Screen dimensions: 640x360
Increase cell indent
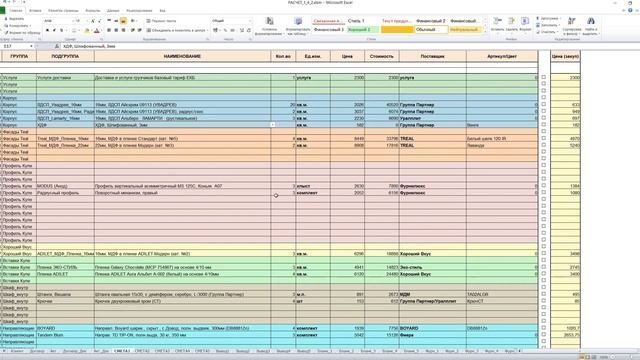point(140,31)
